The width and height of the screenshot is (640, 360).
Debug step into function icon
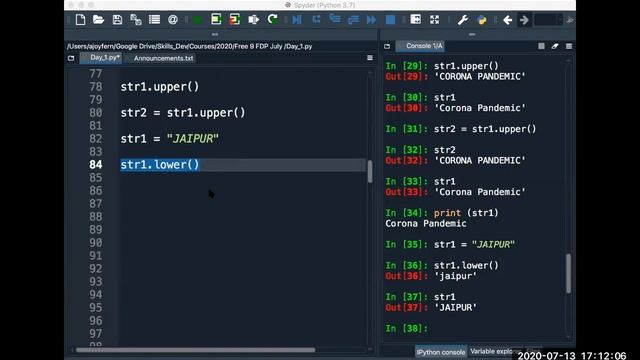335,19
